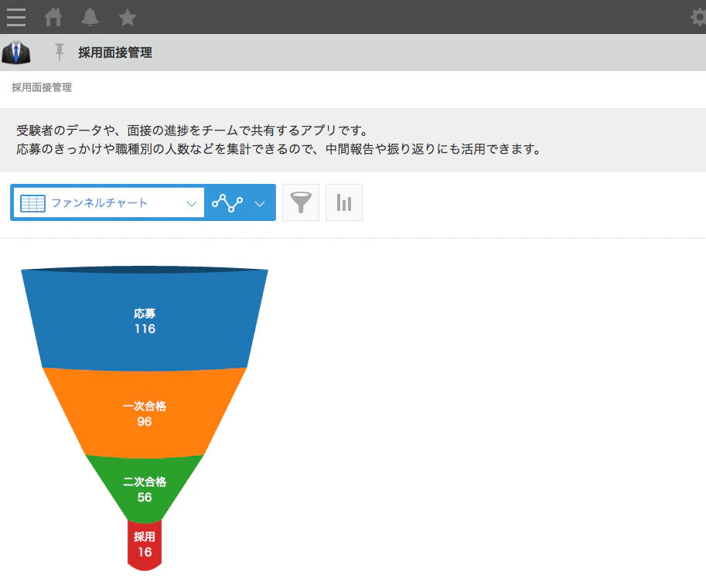Click the table grid view icon
The width and height of the screenshot is (706, 588).
[33, 203]
